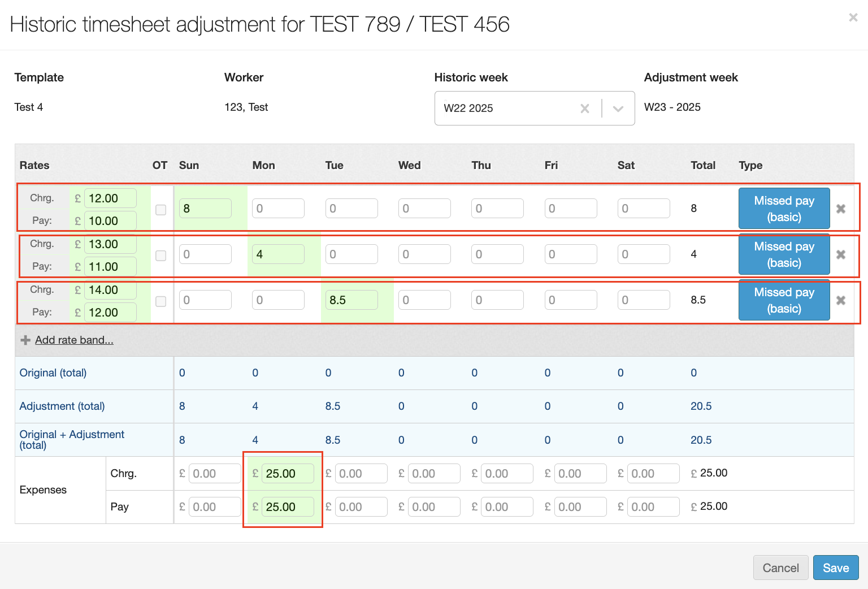Tick the OT checkbox for 13.00 rate row
This screenshot has height=589, width=868.
(161, 255)
